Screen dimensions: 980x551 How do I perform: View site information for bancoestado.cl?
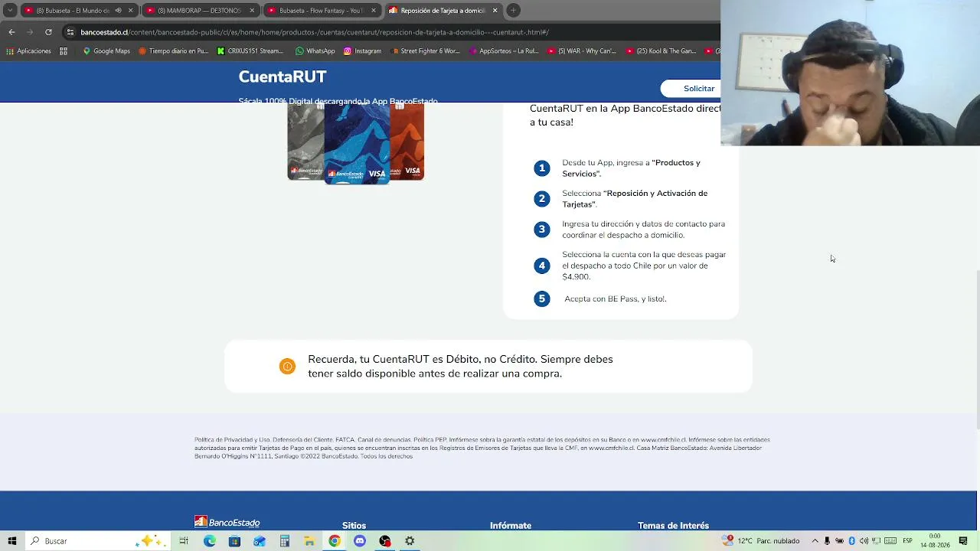(x=70, y=32)
